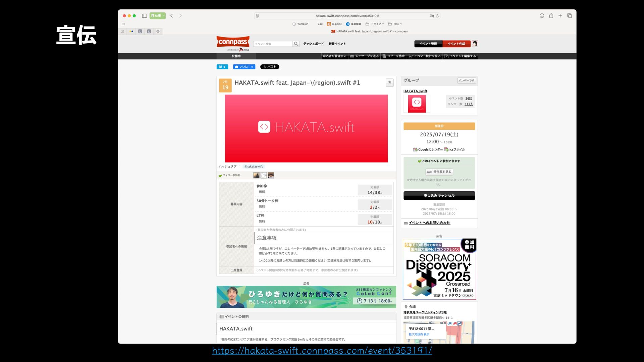Toggle the Safari sidebar
The image size is (644, 362).
[x=145, y=16]
